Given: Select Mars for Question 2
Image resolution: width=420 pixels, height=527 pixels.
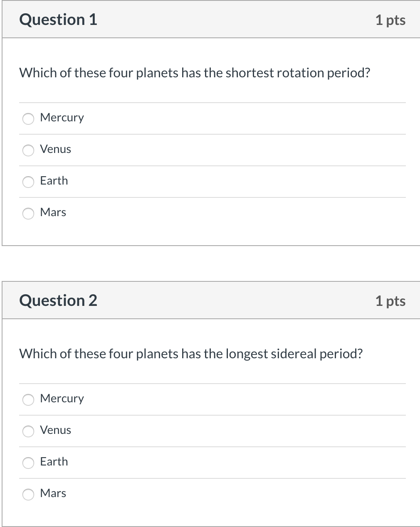Looking at the screenshot, I should (28, 495).
